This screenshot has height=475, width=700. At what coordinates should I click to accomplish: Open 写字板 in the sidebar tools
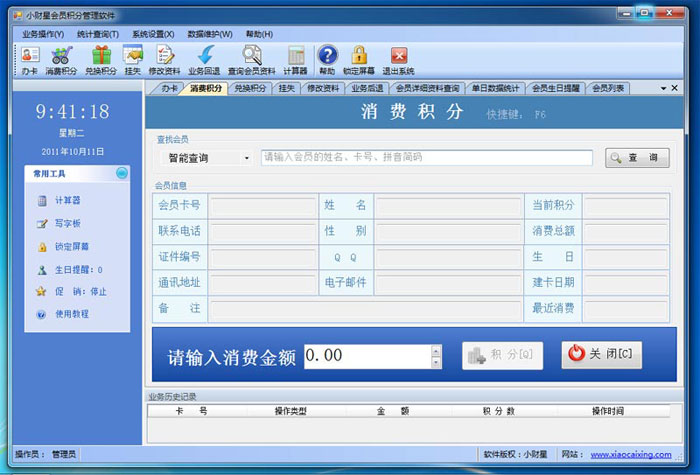[x=66, y=223]
